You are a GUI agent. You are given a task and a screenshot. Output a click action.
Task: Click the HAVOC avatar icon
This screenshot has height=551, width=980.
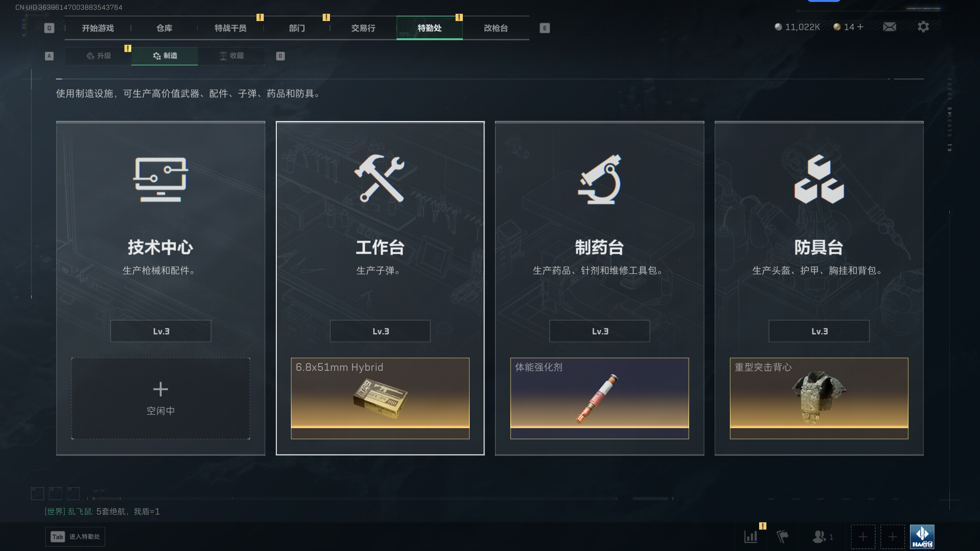[x=922, y=536]
